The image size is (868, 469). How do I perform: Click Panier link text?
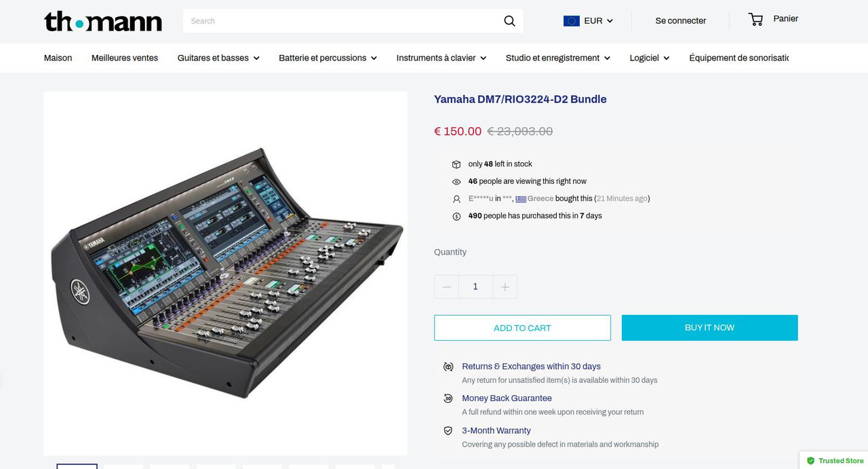click(786, 19)
